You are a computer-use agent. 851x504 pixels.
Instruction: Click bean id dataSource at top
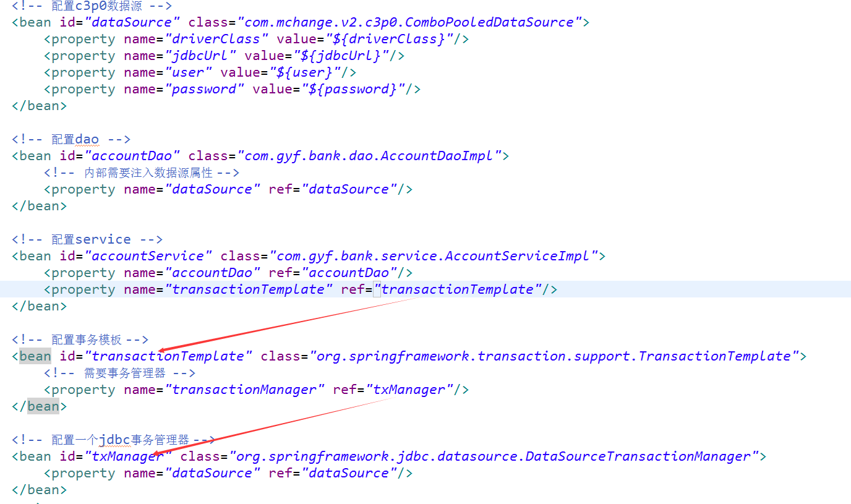(132, 22)
